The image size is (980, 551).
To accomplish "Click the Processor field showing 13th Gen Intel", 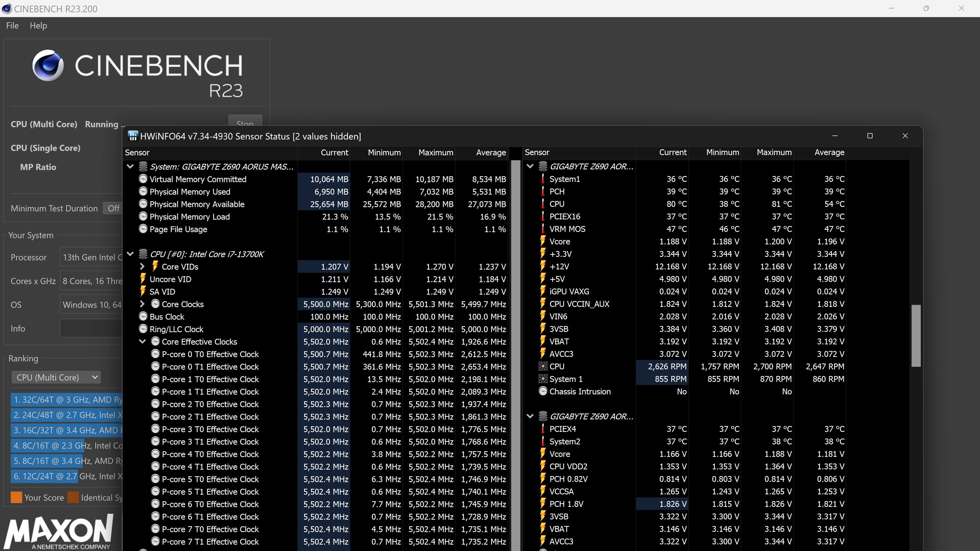I will 91,257.
